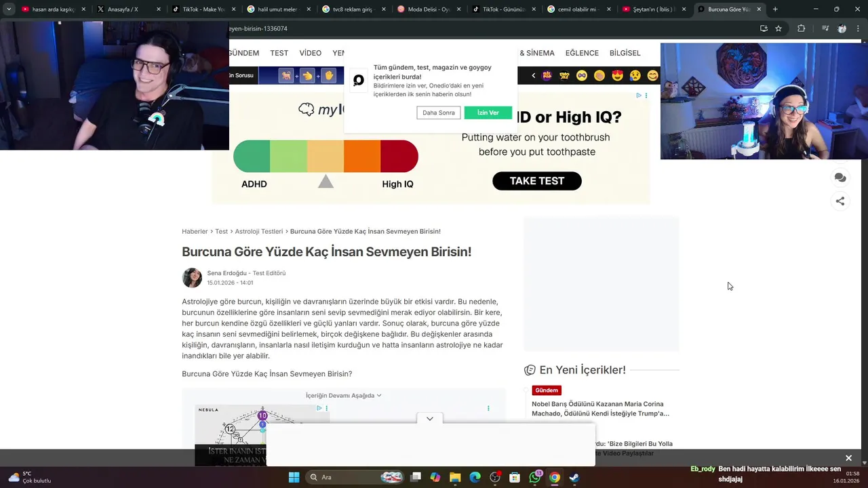Close the chat overlay with the X
Screen dimensions: 868x488
[x=848, y=458]
